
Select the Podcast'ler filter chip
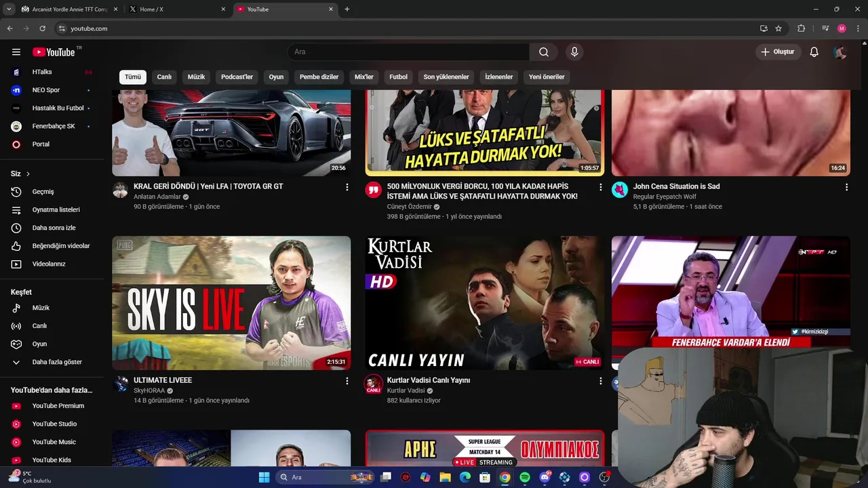point(237,77)
